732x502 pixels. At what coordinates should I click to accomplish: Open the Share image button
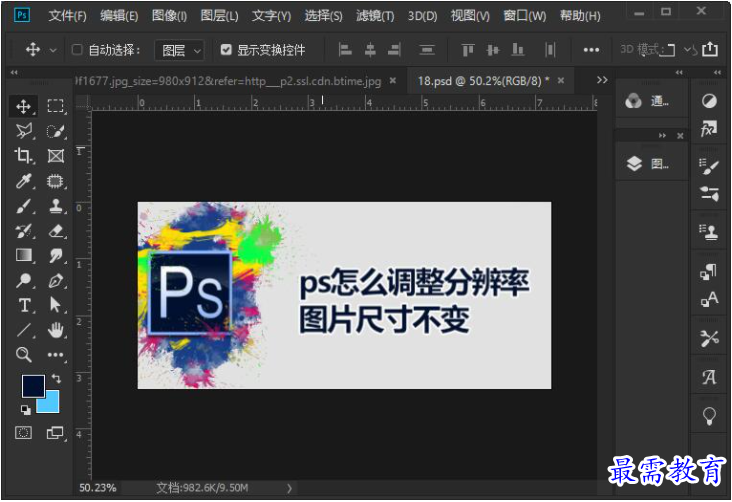pos(710,49)
